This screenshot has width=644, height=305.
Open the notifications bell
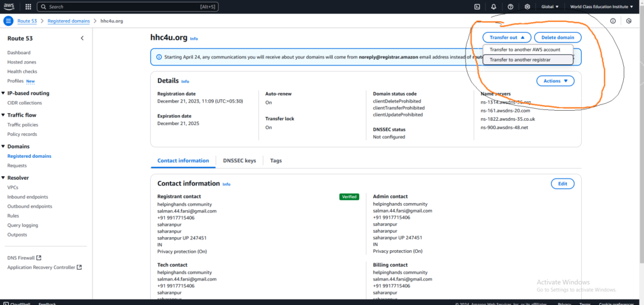tap(494, 6)
